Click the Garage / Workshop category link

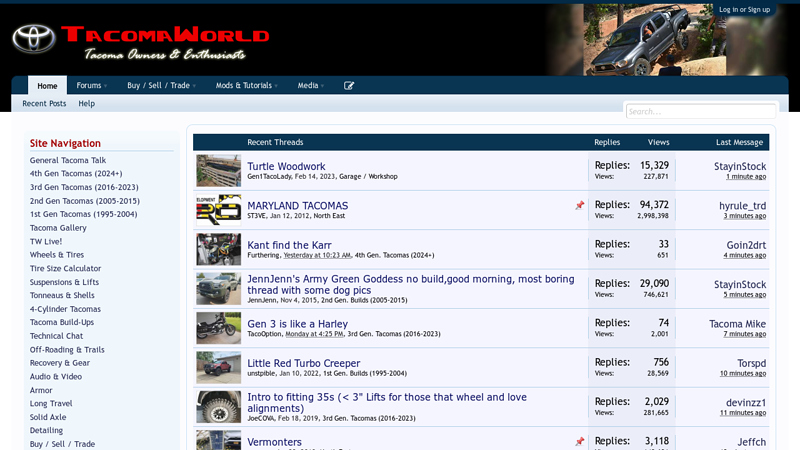368,177
